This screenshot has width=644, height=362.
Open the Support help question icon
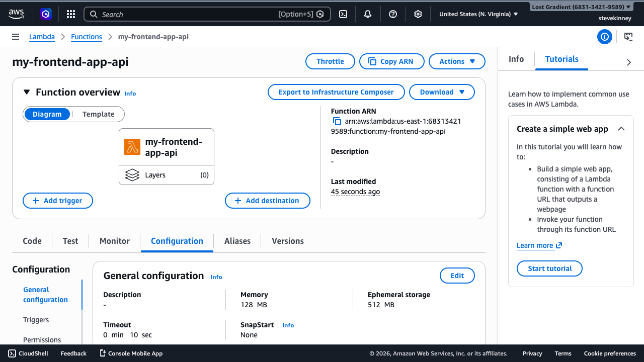393,14
